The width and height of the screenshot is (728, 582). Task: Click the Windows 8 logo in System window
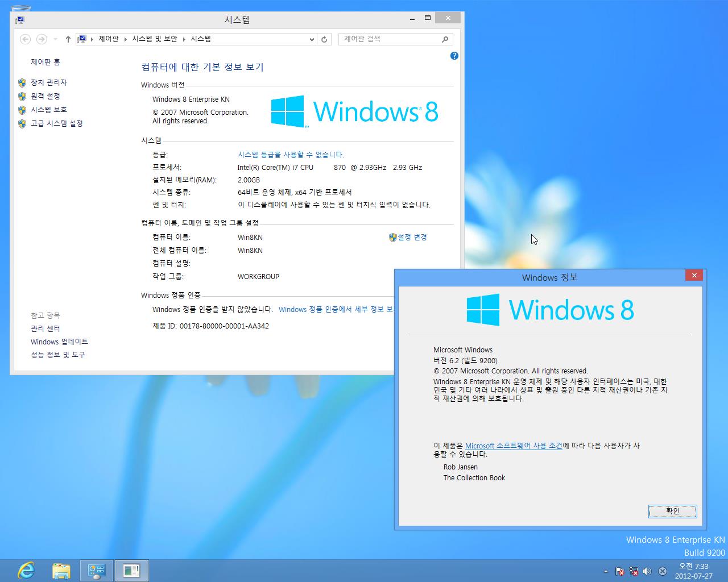[354, 111]
